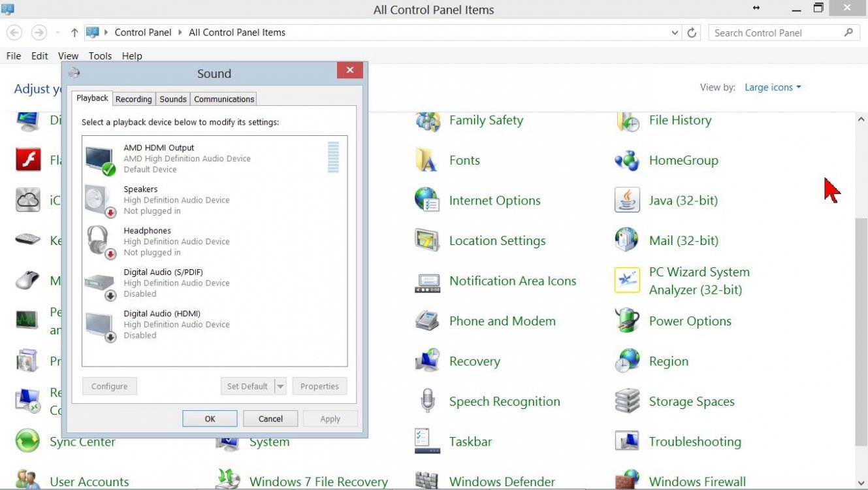Click the Search Control Panel field
868x490 pixels.
tap(777, 32)
